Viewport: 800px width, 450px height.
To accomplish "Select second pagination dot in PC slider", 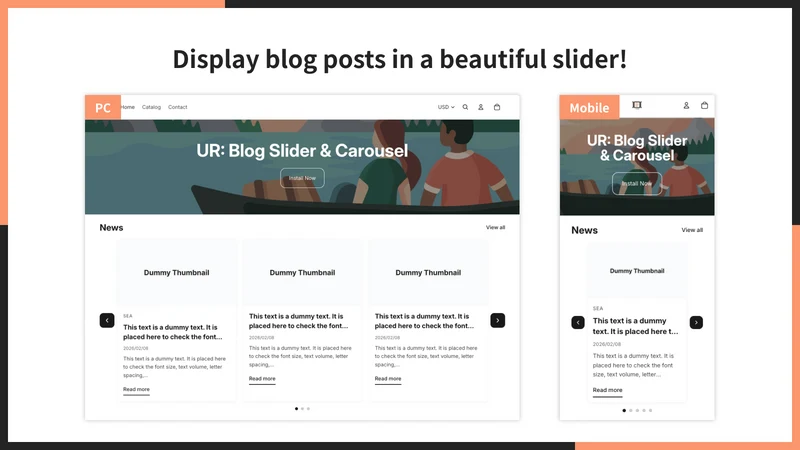I will (303, 409).
